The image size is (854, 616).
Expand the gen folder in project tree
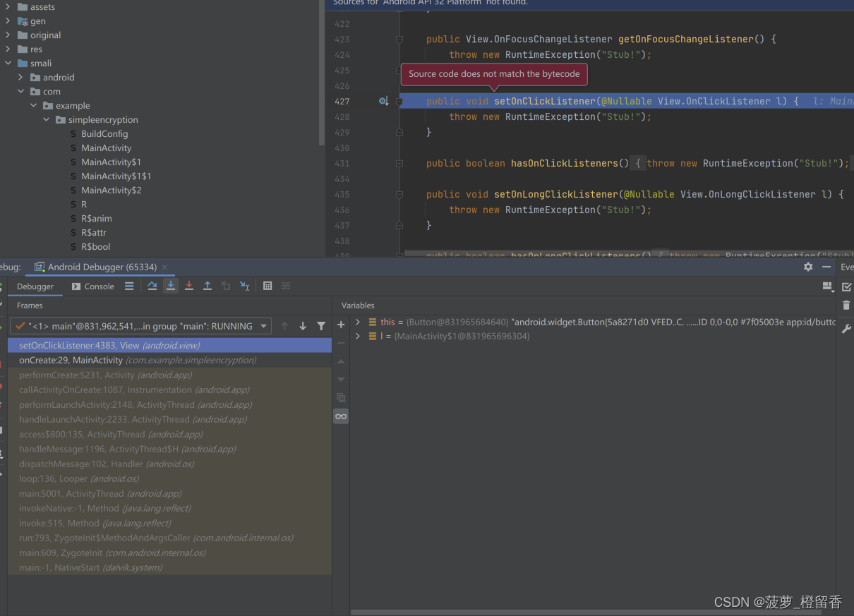click(x=8, y=21)
